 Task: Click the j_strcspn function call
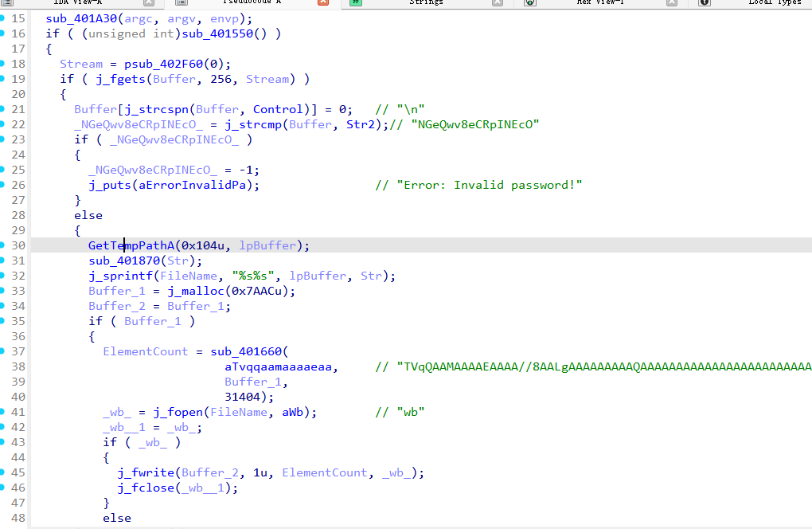[156, 109]
